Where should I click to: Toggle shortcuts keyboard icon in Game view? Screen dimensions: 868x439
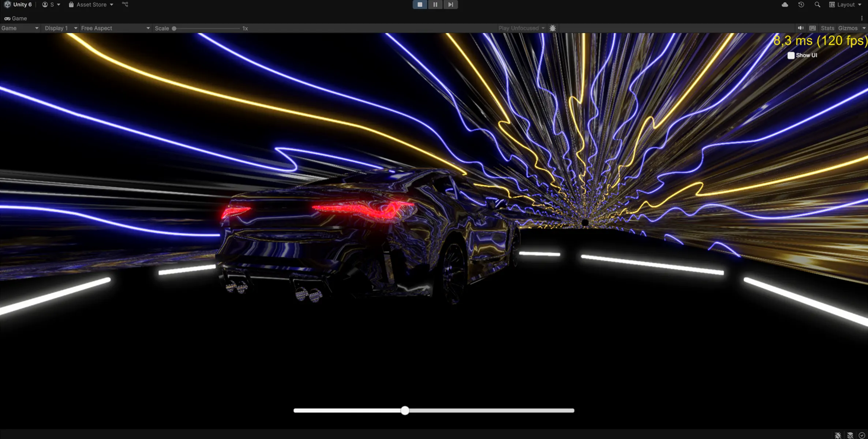point(812,28)
